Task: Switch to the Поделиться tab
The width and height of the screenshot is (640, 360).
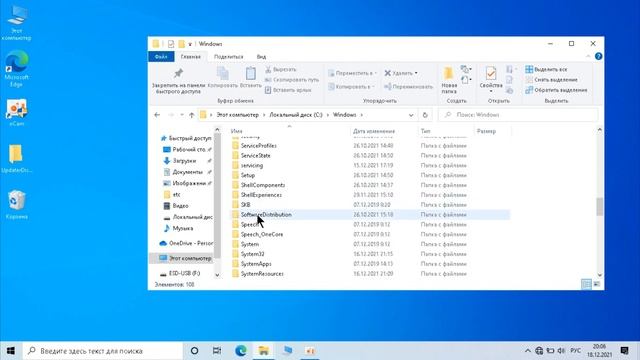Action: point(229,57)
